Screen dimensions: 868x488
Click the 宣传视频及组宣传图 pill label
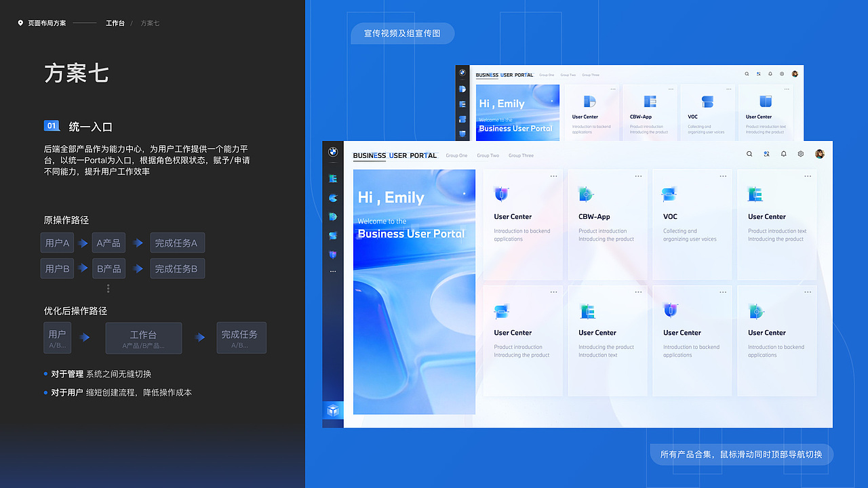pos(403,33)
